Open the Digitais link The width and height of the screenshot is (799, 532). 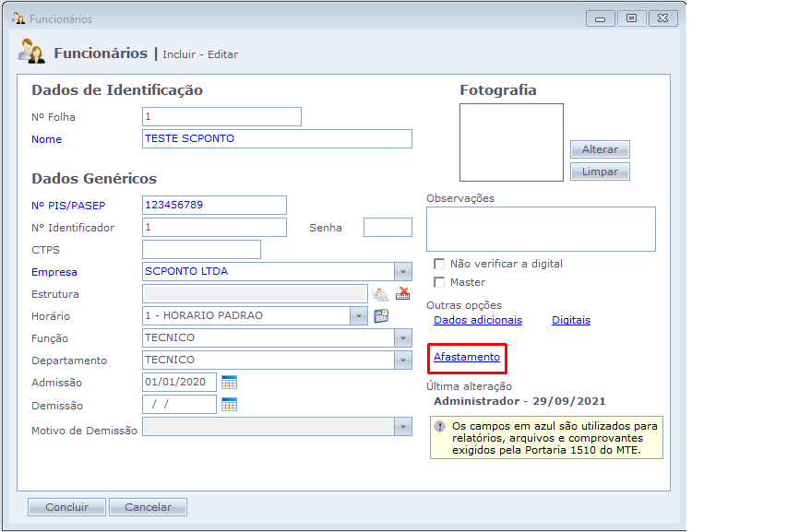click(571, 320)
